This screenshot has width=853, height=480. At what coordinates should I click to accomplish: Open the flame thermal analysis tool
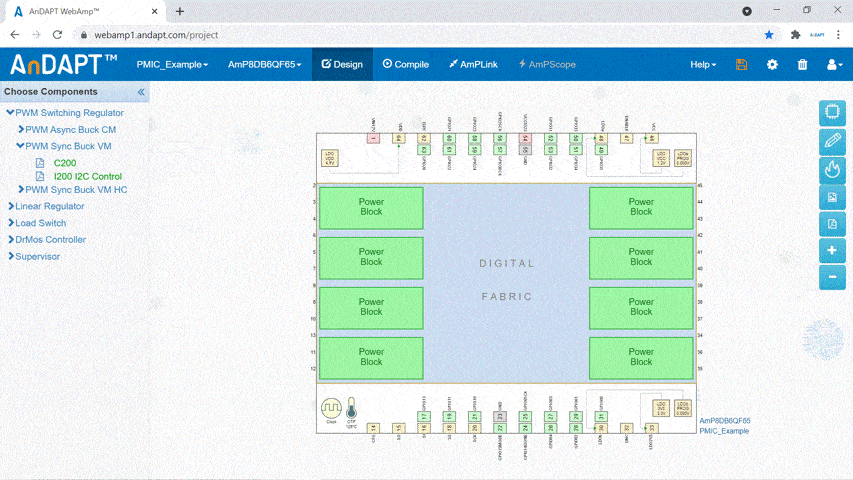pos(832,169)
